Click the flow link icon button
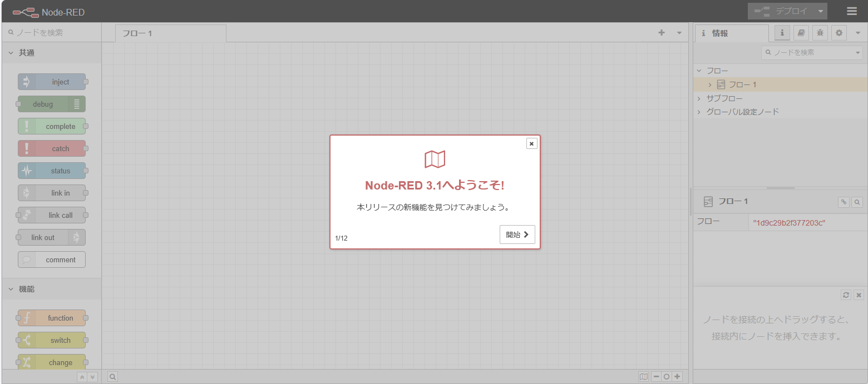 tap(844, 202)
